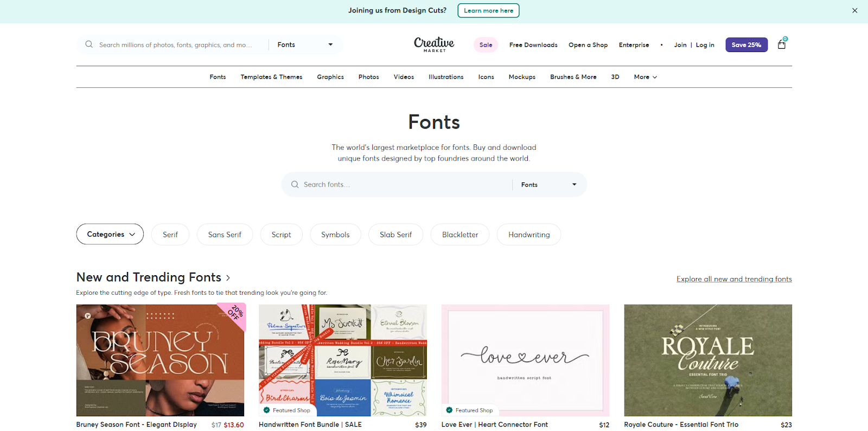
Task: Click the $39 price of Handwritten Font Bundle
Action: 421,425
